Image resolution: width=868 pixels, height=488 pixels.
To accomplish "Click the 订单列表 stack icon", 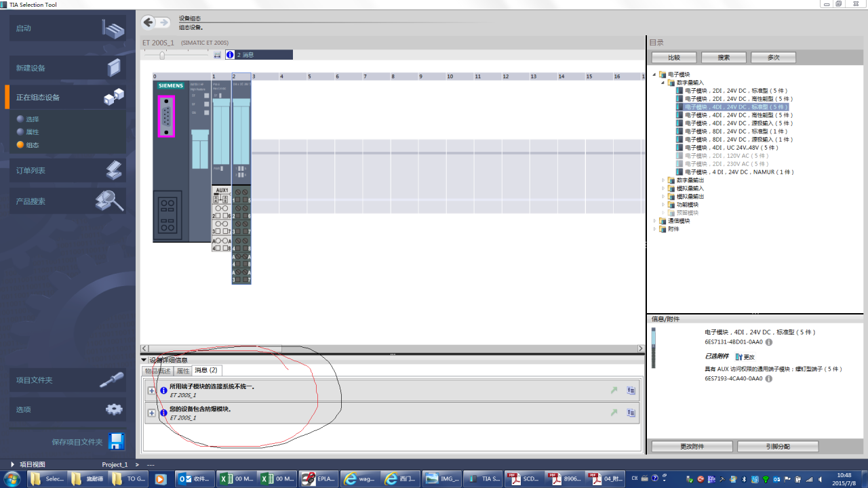I will (114, 170).
